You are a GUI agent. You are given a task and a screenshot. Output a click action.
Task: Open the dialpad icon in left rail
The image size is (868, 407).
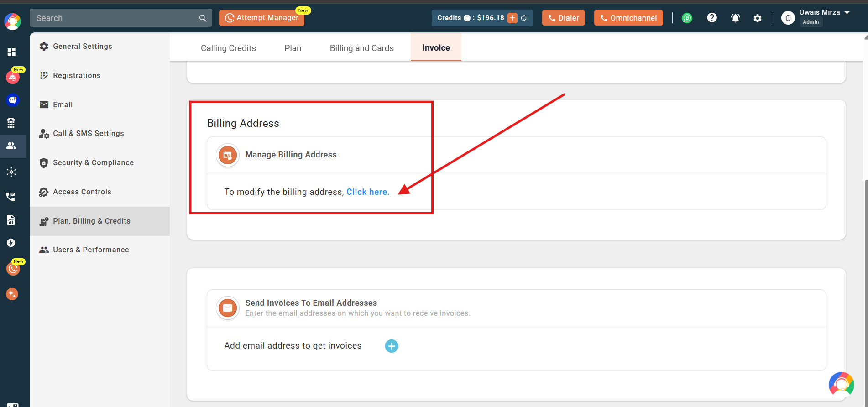pyautogui.click(x=11, y=123)
